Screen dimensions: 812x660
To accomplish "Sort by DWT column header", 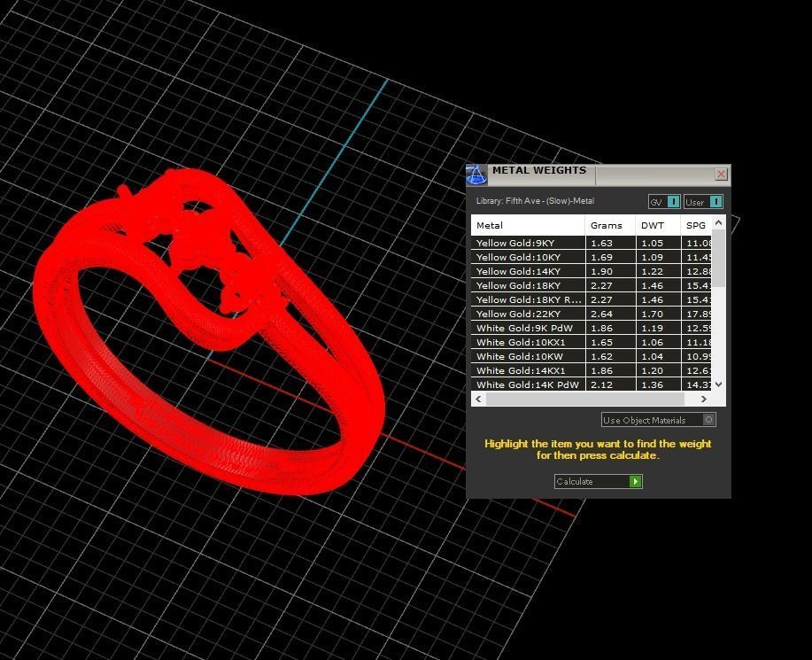I will tap(658, 225).
